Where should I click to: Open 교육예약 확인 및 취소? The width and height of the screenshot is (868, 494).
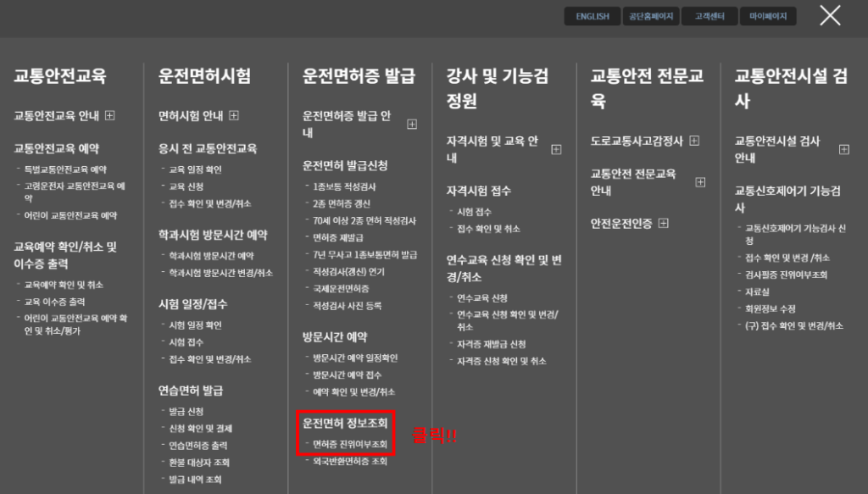64,285
